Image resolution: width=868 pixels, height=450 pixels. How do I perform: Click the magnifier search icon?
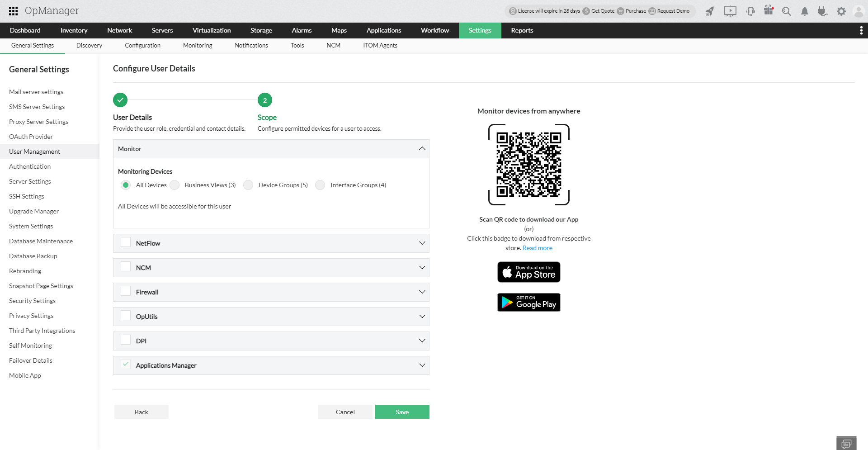pyautogui.click(x=787, y=11)
